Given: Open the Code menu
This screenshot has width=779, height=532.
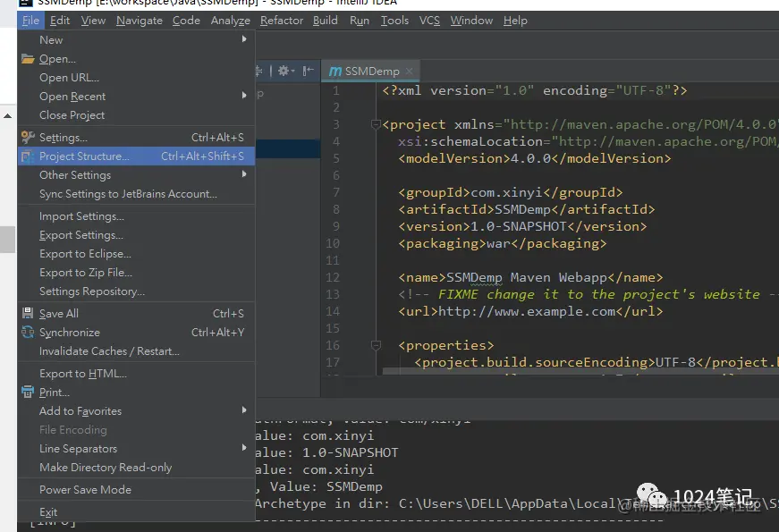Looking at the screenshot, I should (186, 21).
